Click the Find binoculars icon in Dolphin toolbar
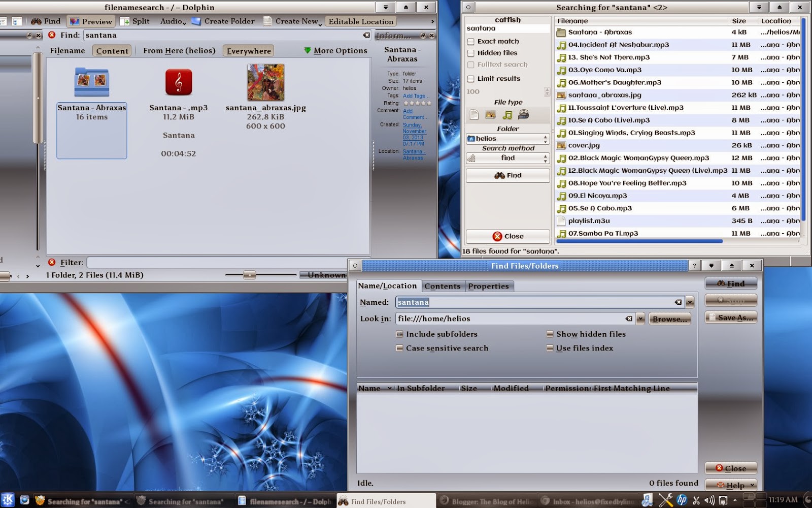 (x=36, y=21)
